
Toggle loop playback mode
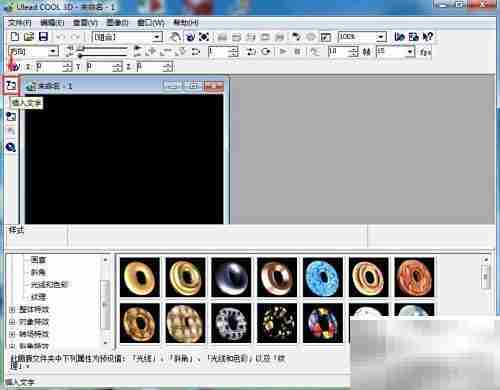pos(266,52)
